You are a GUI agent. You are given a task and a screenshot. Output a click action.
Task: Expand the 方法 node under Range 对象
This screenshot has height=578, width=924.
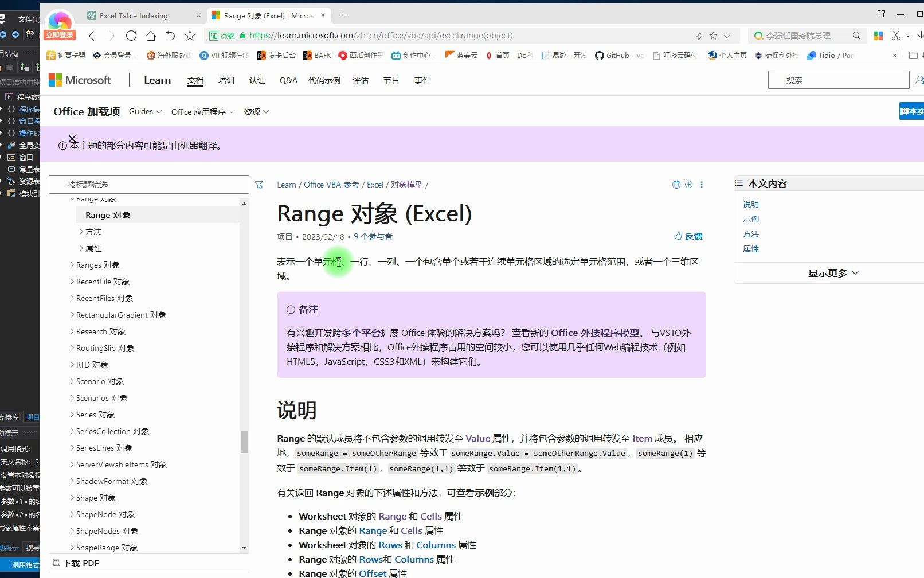coord(93,232)
